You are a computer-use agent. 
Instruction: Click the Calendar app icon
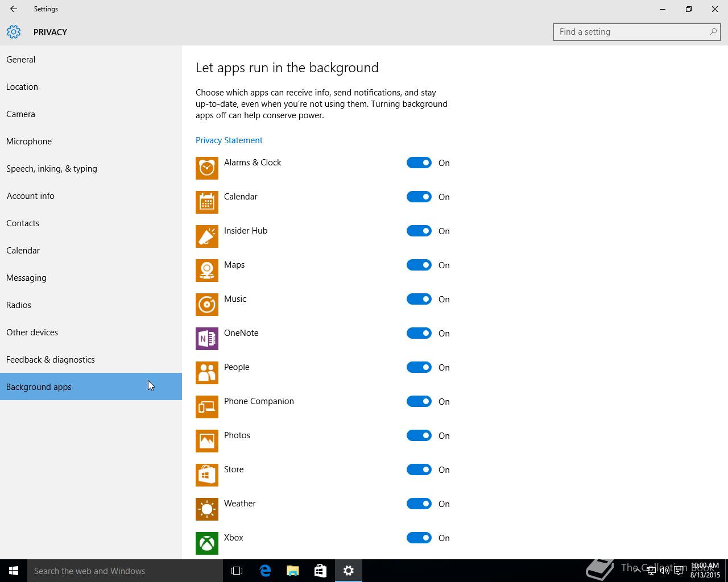click(207, 202)
